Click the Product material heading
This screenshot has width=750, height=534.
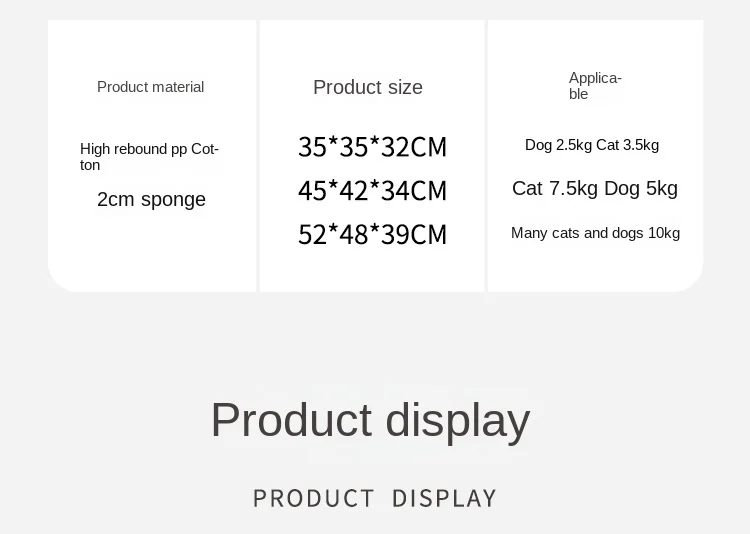[x=150, y=87]
